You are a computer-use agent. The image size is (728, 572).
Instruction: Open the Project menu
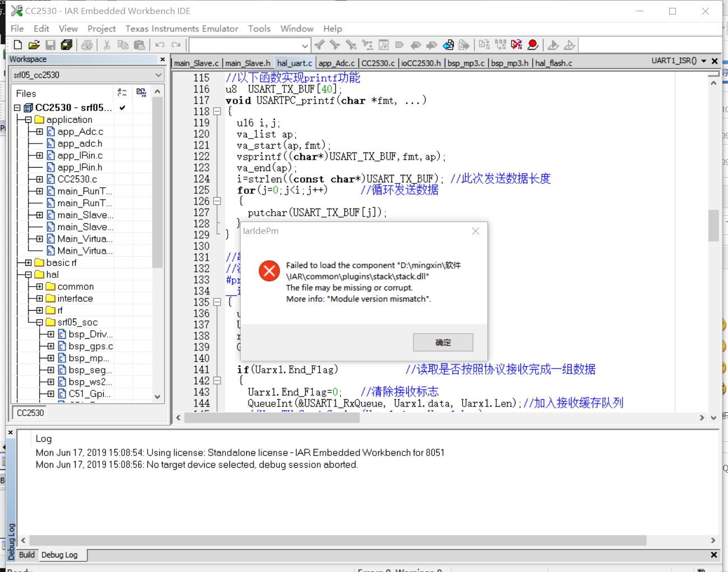tap(102, 29)
